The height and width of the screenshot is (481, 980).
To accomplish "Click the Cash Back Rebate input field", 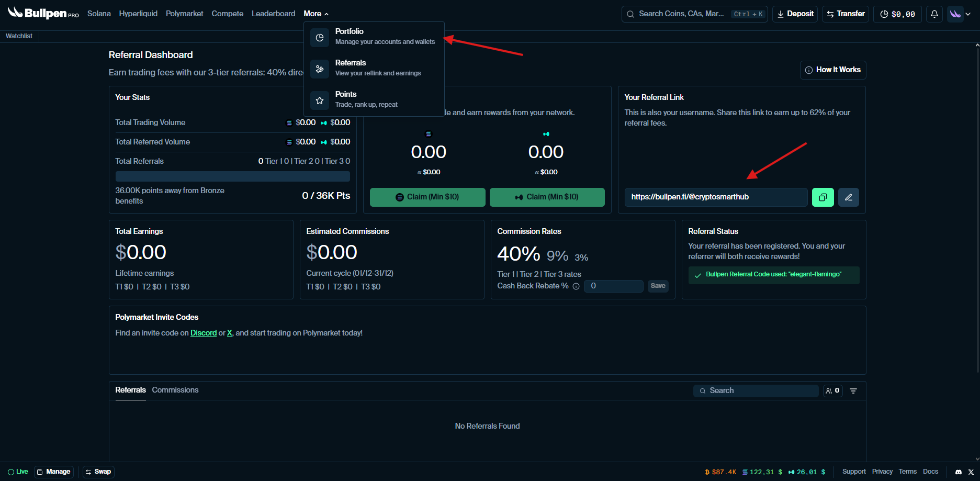I will (x=613, y=286).
